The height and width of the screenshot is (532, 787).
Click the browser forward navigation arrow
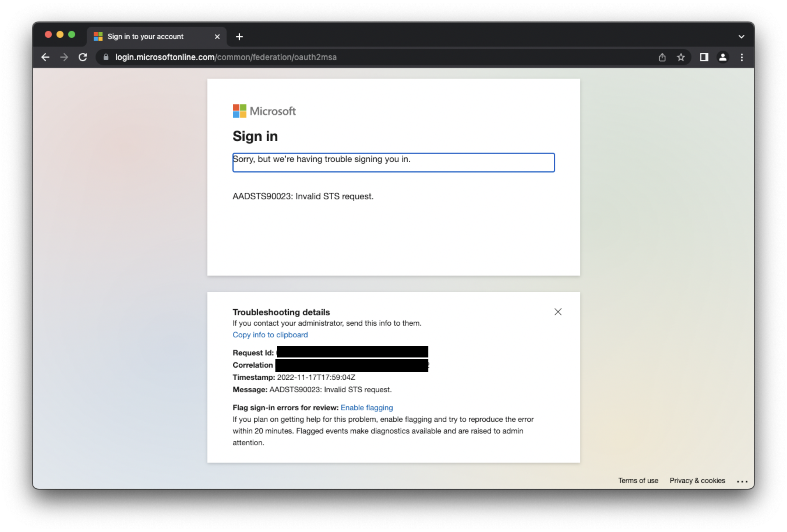click(x=65, y=57)
